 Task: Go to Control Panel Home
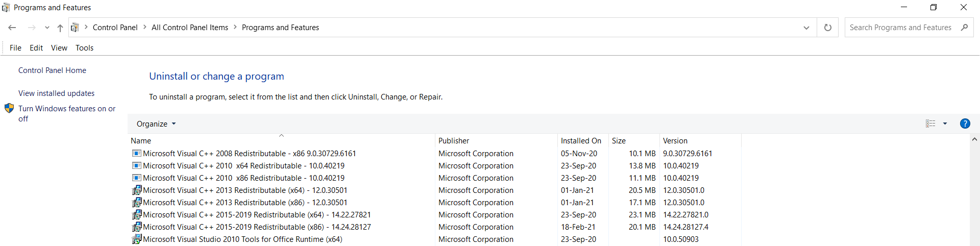click(x=52, y=70)
